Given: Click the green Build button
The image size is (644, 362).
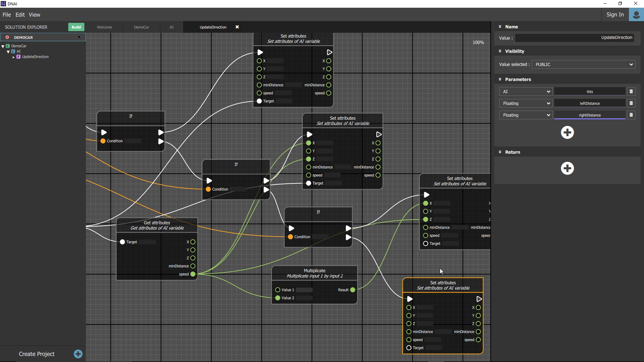Looking at the screenshot, I should coord(76,27).
